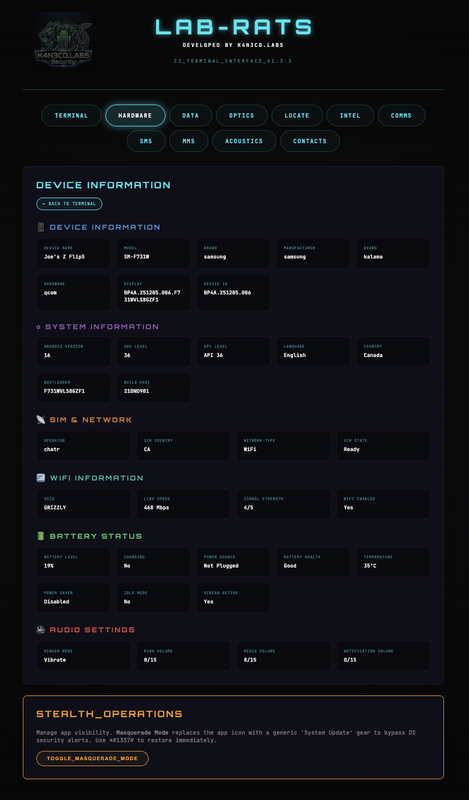Select the Intel tab
This screenshot has height=800, width=469.
[350, 115]
